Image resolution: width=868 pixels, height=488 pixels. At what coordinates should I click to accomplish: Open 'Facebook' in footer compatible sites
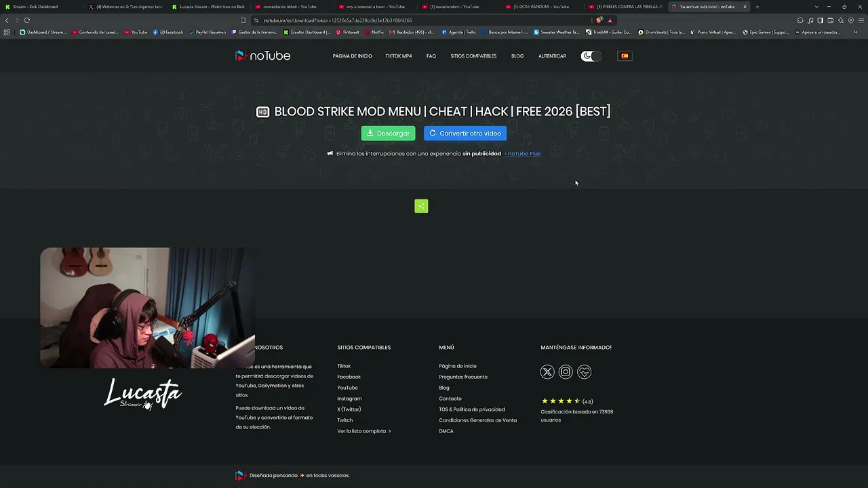click(349, 377)
